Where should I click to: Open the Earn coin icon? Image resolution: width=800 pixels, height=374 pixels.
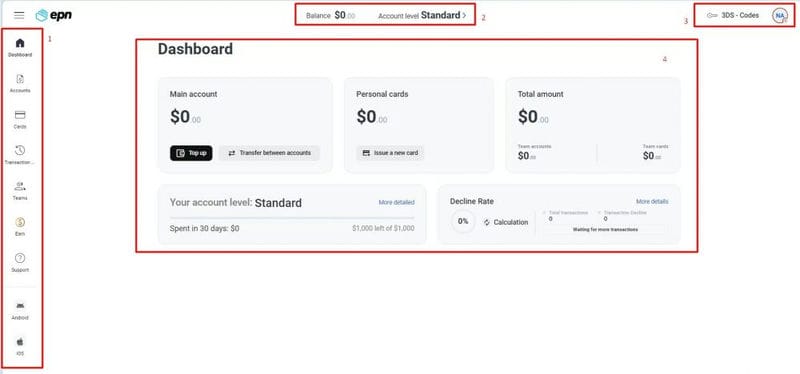pos(20,222)
